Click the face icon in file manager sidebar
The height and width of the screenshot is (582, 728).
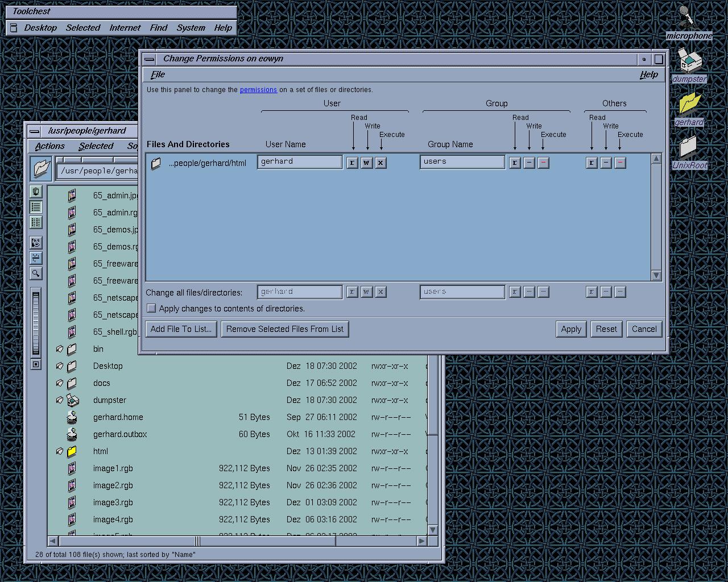click(36, 243)
